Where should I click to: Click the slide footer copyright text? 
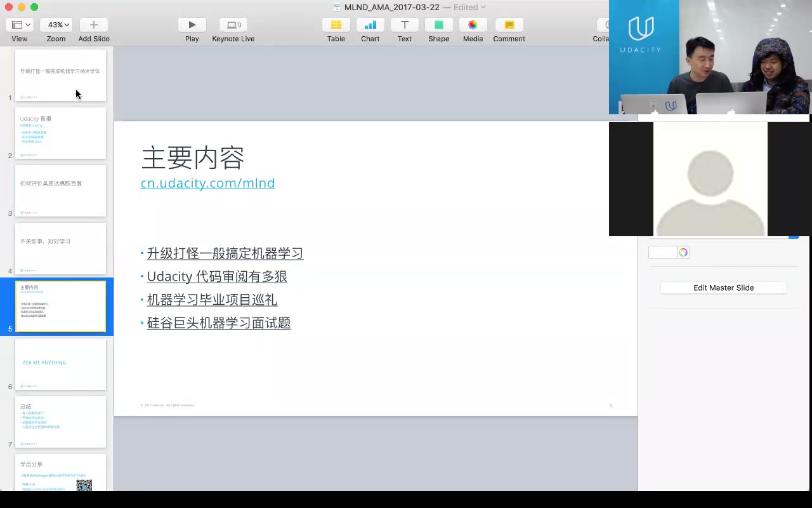click(x=167, y=405)
